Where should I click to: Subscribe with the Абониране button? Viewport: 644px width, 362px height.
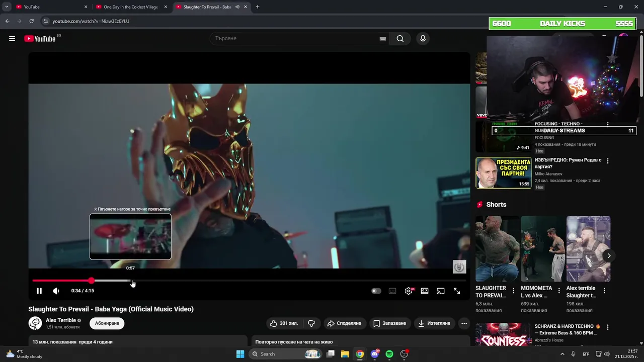click(x=107, y=323)
